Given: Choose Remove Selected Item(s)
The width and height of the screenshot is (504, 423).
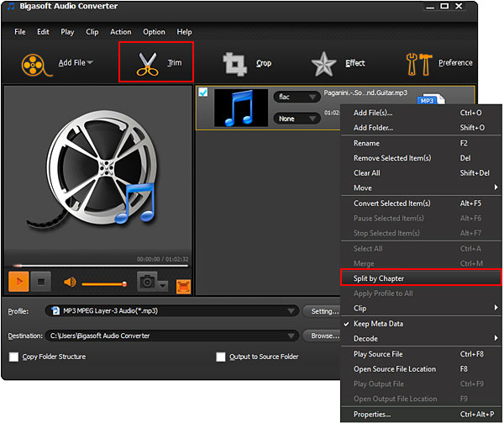Looking at the screenshot, I should pyautogui.click(x=422, y=158).
